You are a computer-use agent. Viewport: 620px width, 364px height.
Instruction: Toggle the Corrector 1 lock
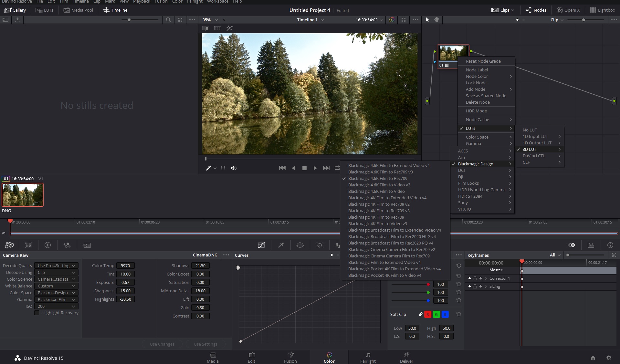point(475,278)
